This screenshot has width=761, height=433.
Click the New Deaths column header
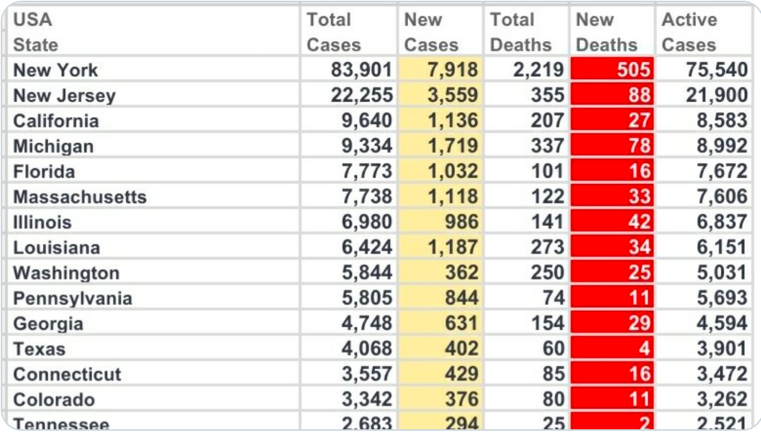coord(606,32)
